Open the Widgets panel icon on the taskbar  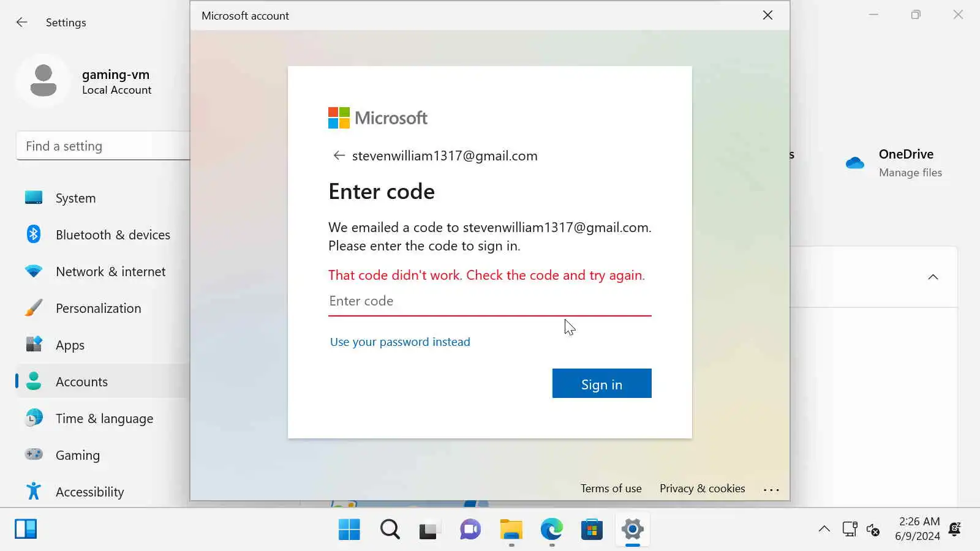pos(26,529)
